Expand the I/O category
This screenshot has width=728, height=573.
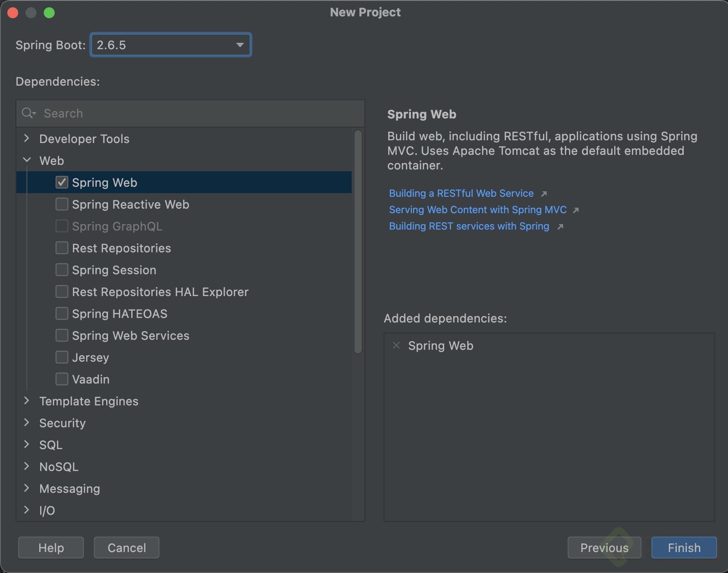tap(26, 510)
